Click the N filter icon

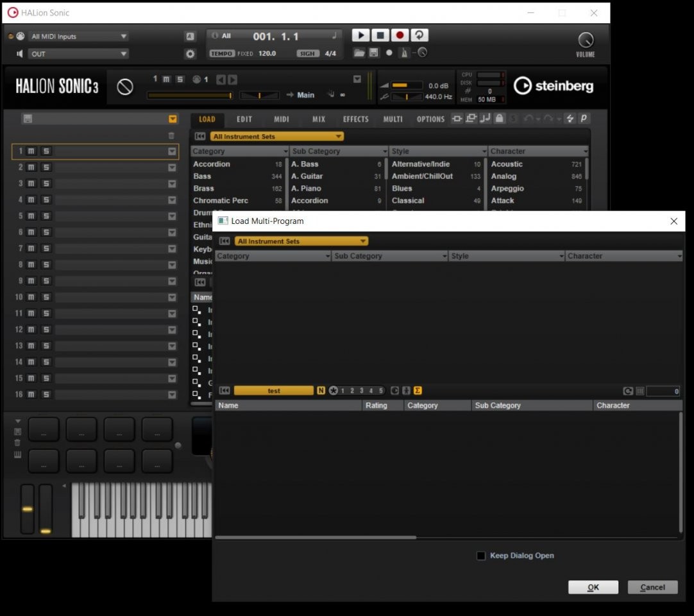click(x=321, y=391)
